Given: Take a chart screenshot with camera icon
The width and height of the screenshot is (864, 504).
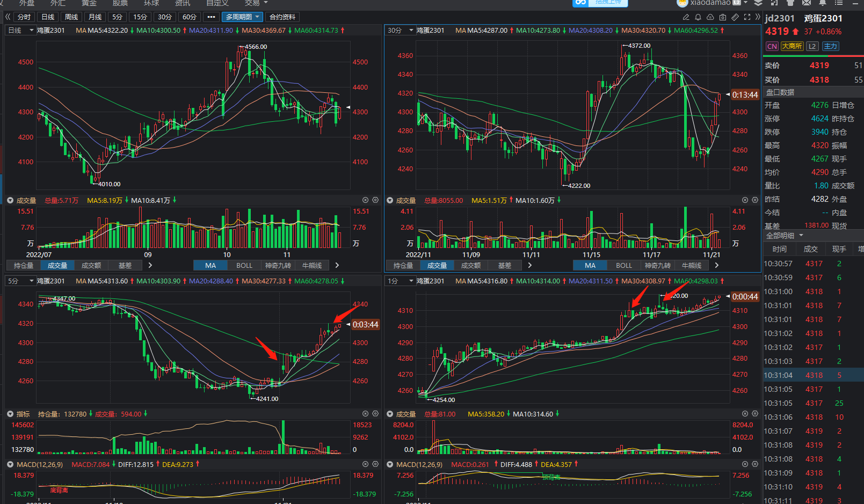Looking at the screenshot, I should point(723,17).
